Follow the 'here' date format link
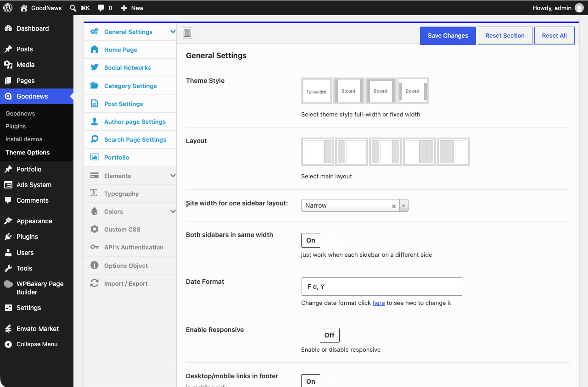588x387 pixels. coord(379,303)
